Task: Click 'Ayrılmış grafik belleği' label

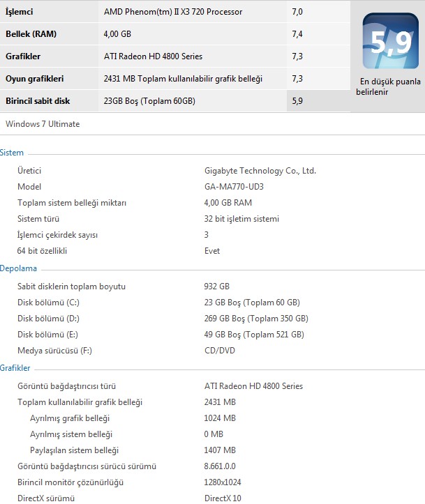Action: click(70, 418)
